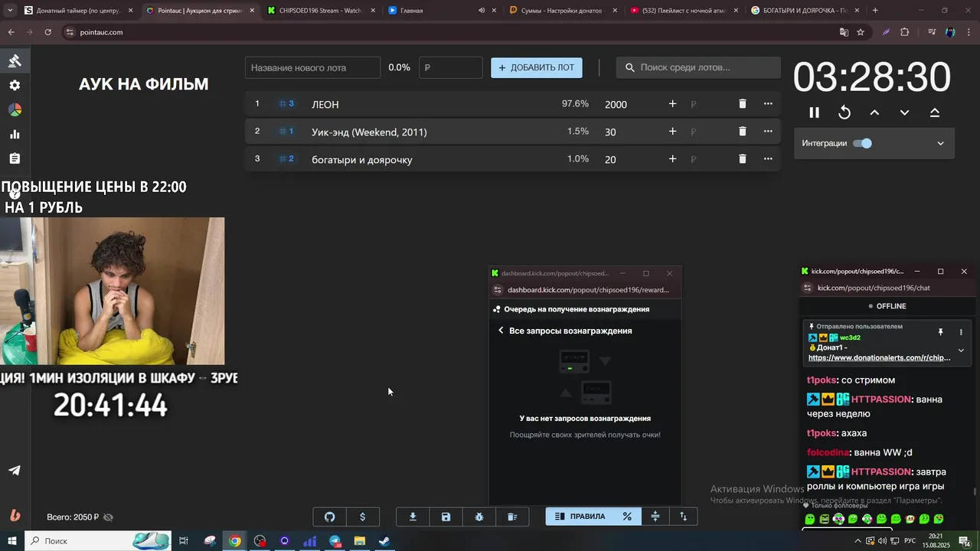The height and width of the screenshot is (551, 980).
Task: Open the Уик-энд lot more-options menu
Action: click(768, 132)
